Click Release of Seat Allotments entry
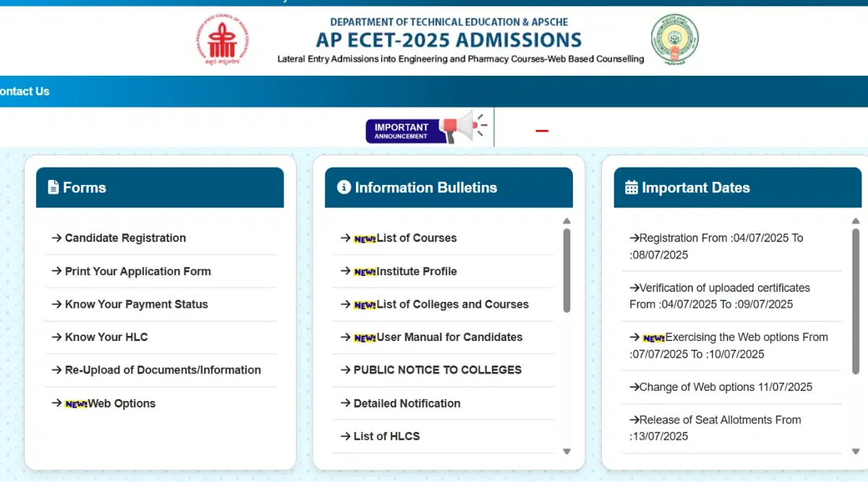The image size is (868, 482). click(715, 428)
